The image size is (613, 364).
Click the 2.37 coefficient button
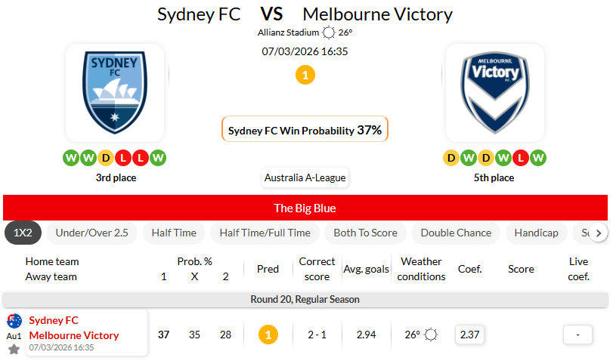pyautogui.click(x=470, y=335)
